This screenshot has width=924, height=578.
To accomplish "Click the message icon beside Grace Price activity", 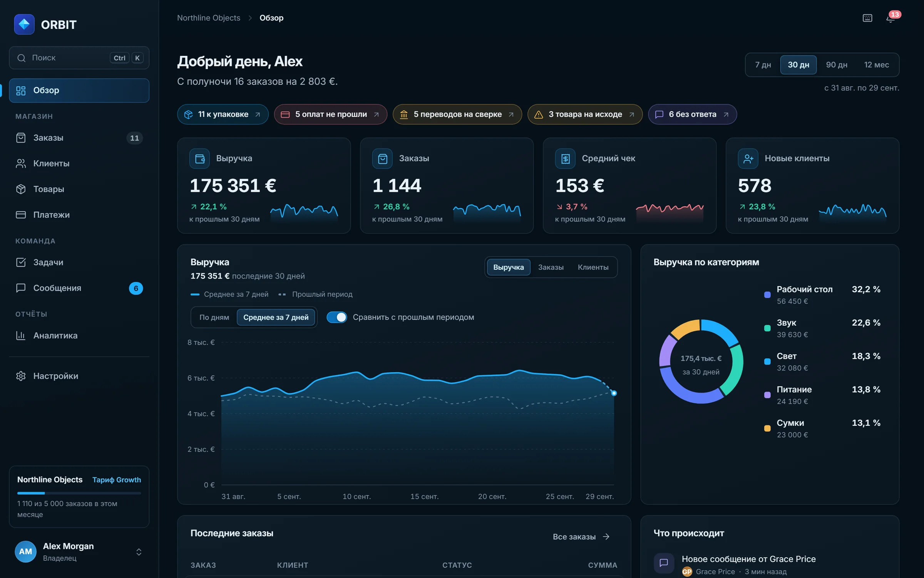I will point(664,563).
